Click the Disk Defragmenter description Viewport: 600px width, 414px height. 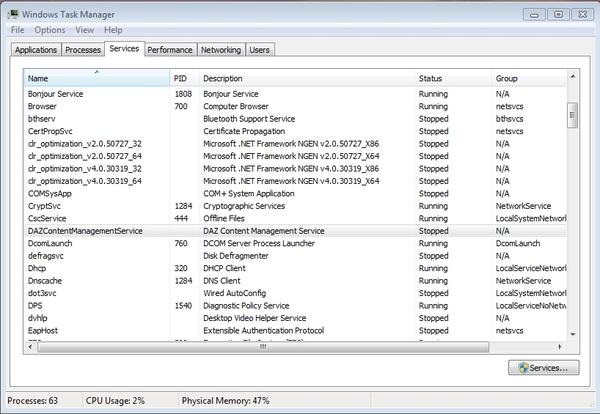236,256
